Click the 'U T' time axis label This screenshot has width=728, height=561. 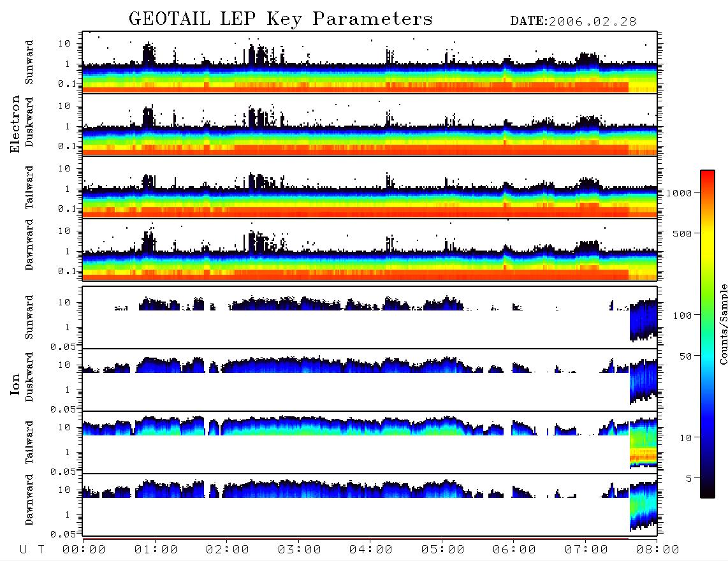click(x=32, y=550)
